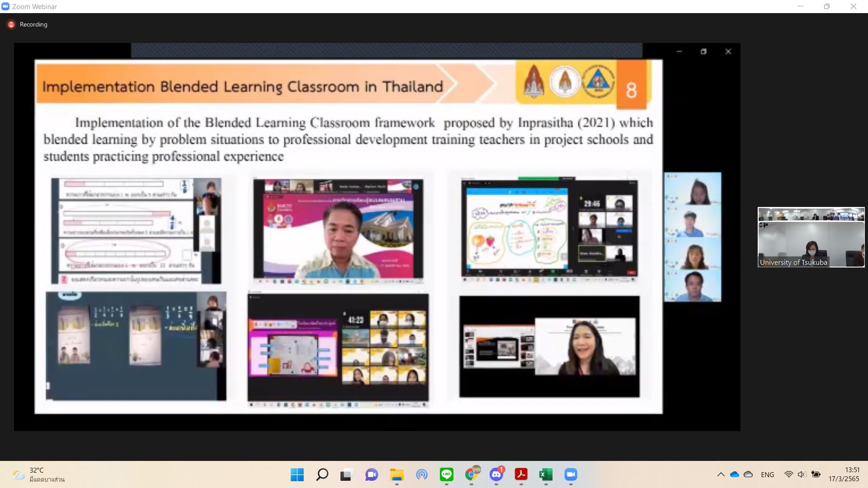
Task: Switch to the LINE app
Action: click(446, 474)
